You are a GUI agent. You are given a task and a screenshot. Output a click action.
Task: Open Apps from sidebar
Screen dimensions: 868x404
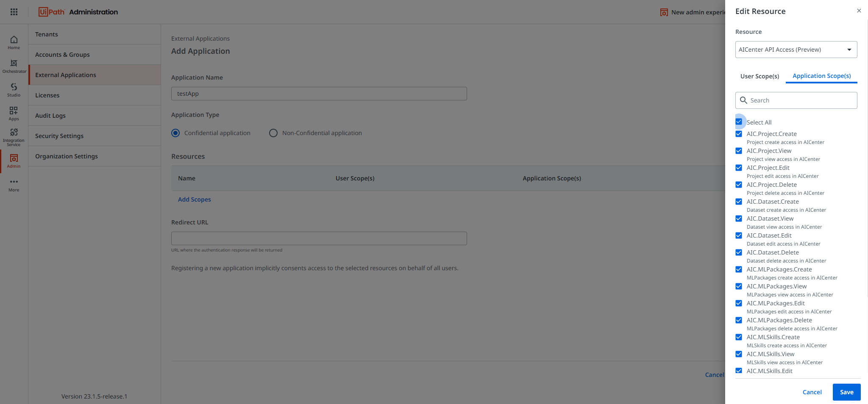point(14,113)
